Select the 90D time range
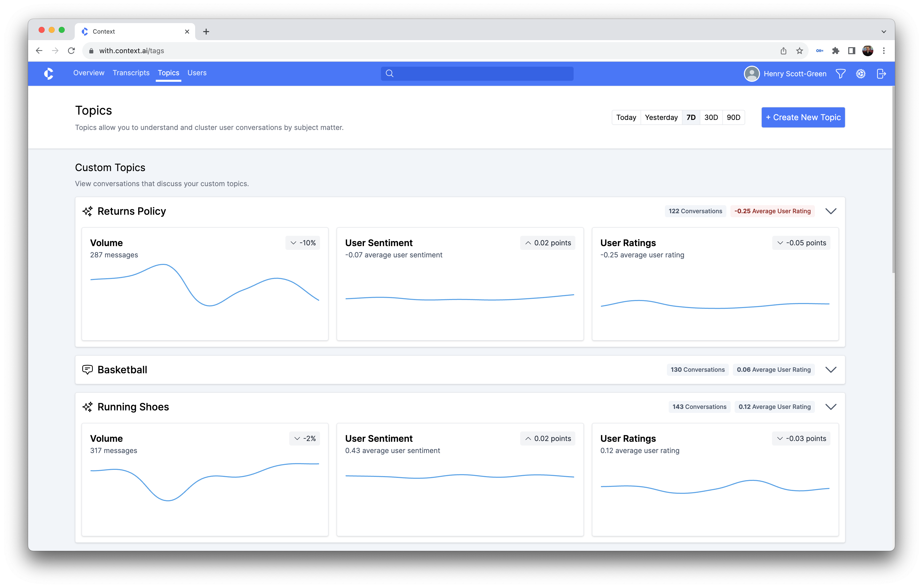The image size is (923, 588). 733,117
